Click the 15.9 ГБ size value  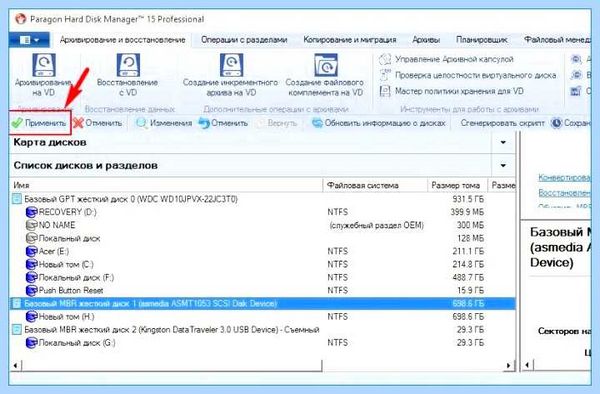click(470, 290)
